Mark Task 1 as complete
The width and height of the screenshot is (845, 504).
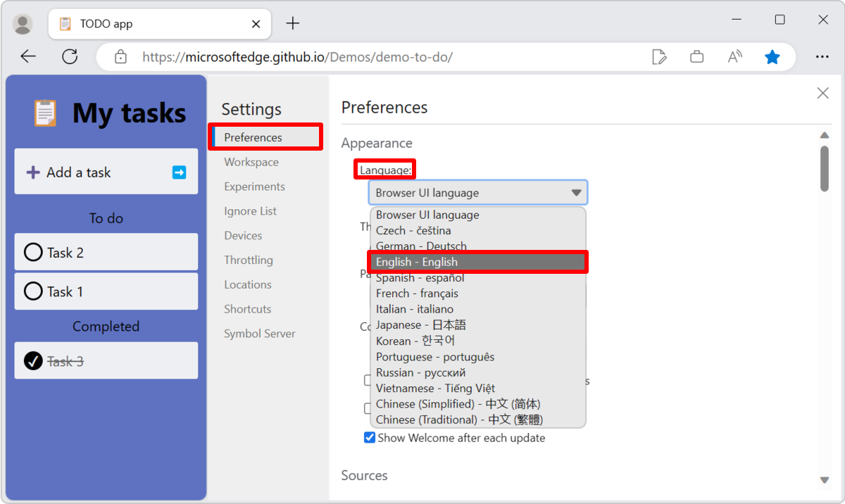(33, 291)
